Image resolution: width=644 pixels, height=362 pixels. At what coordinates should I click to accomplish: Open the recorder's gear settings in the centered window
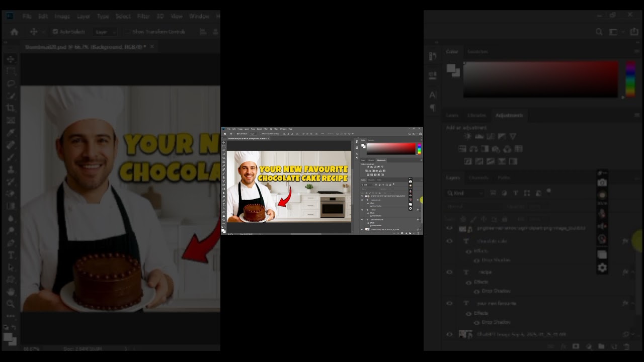pos(410,208)
